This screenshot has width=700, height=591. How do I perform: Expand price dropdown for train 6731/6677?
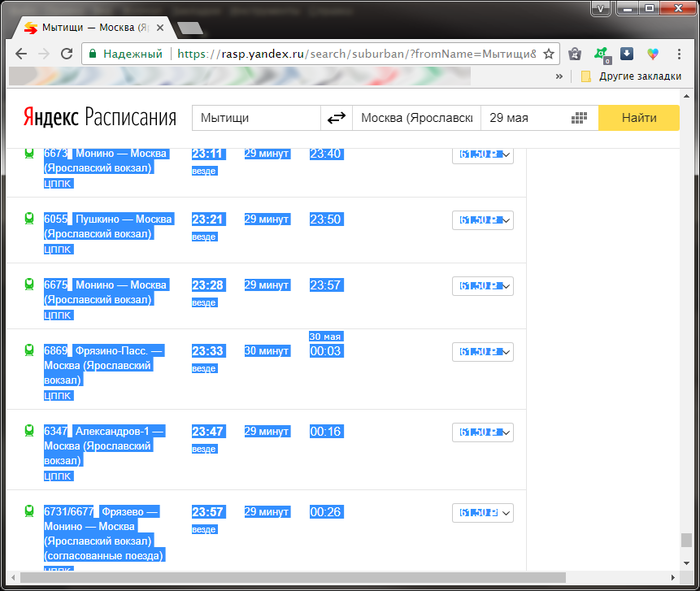tap(483, 512)
